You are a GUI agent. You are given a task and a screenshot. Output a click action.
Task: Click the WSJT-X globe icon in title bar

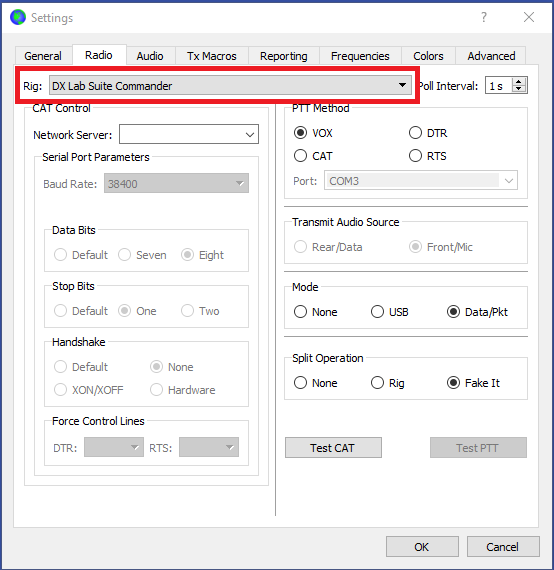tap(18, 17)
